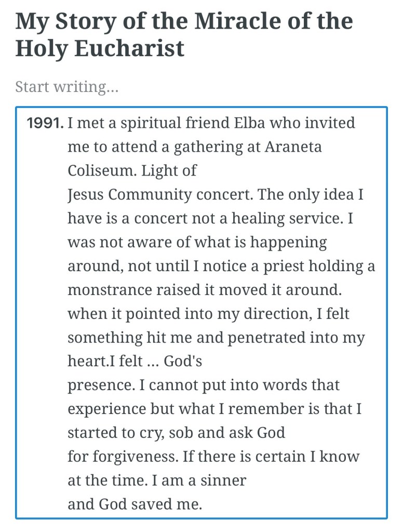This screenshot has height=532, width=403.
Task: Click the end of "and God saved me."
Action: [202, 504]
